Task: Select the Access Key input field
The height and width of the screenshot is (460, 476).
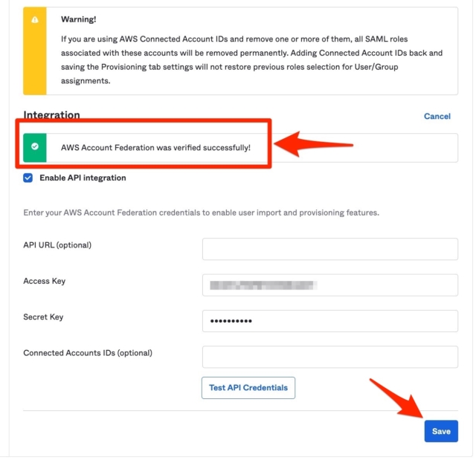Action: pyautogui.click(x=330, y=285)
